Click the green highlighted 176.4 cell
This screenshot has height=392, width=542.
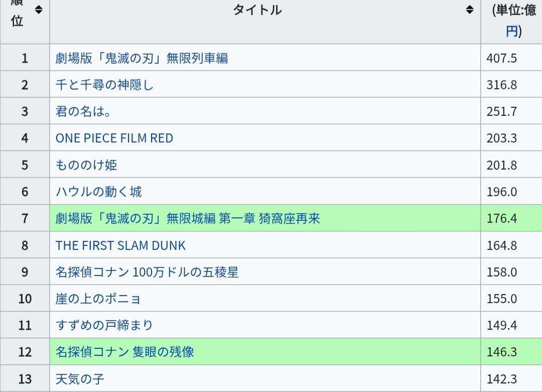pos(511,218)
